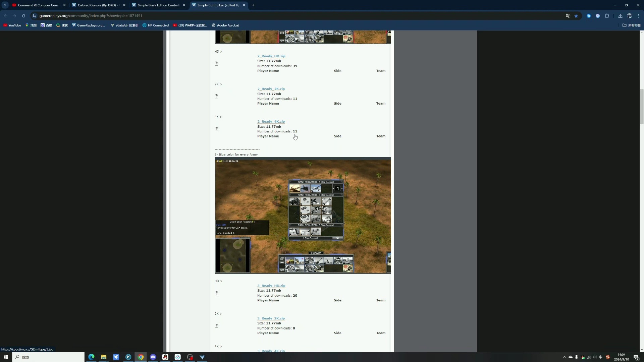Download the 3_Ready_HD.zip file
The height and width of the screenshot is (362, 644).
click(271, 286)
